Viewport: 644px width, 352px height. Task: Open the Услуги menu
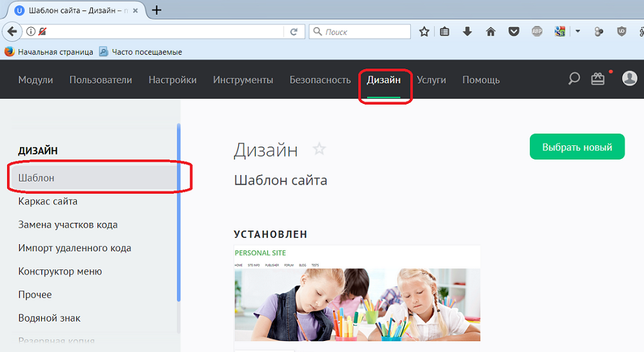(431, 80)
